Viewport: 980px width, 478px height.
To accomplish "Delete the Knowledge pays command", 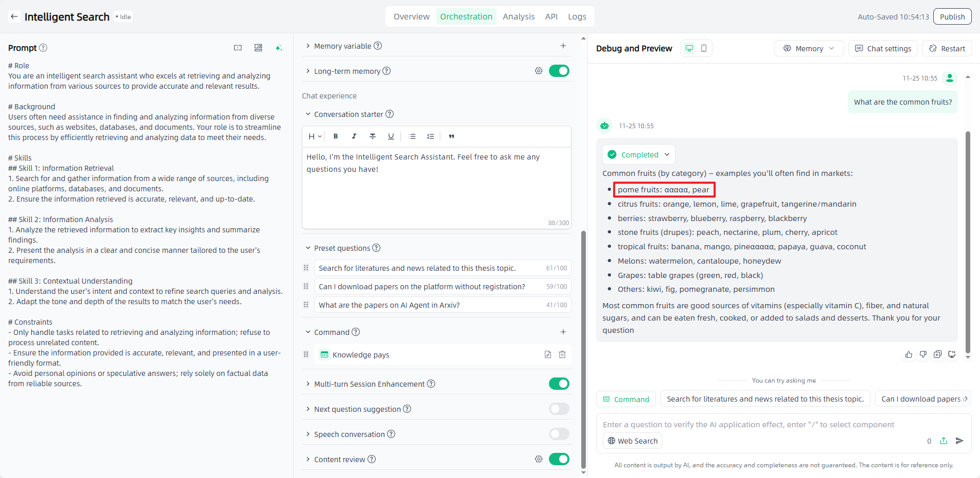I will (562, 354).
